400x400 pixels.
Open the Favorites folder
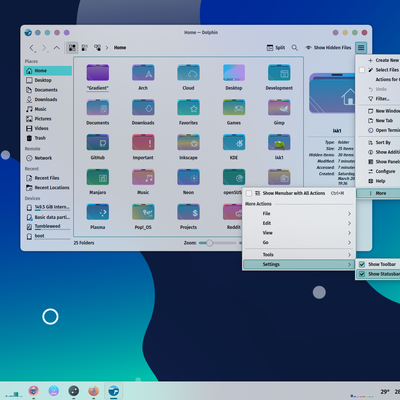tap(188, 112)
